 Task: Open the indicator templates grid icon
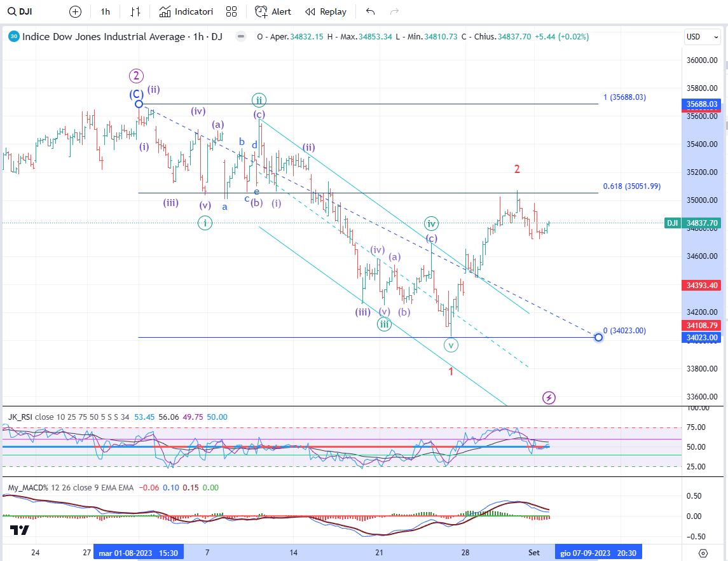(231, 11)
